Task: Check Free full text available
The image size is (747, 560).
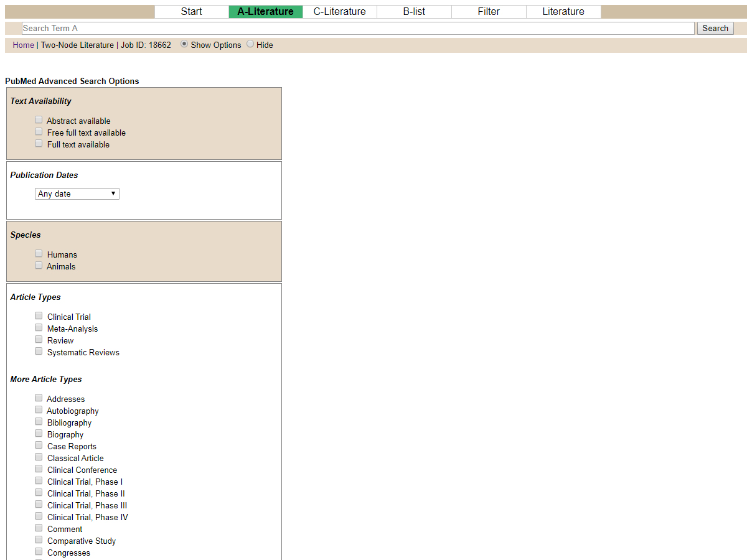Action: [39, 132]
